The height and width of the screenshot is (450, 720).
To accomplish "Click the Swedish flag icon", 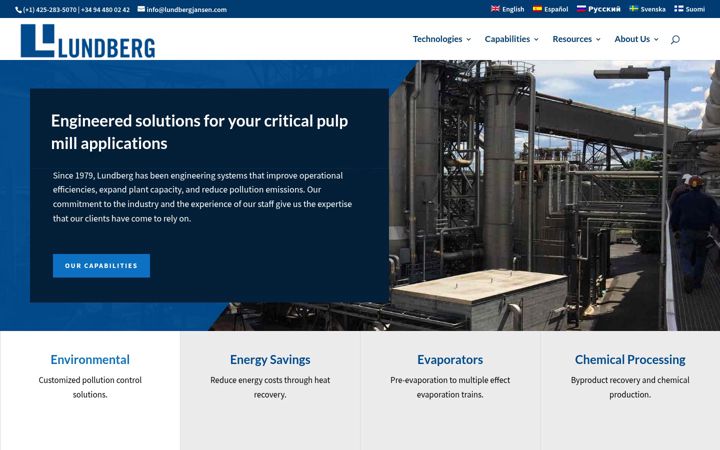I will coord(634,9).
